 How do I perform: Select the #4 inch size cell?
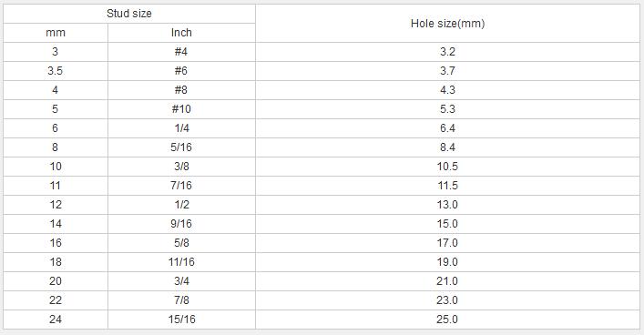tap(181, 52)
